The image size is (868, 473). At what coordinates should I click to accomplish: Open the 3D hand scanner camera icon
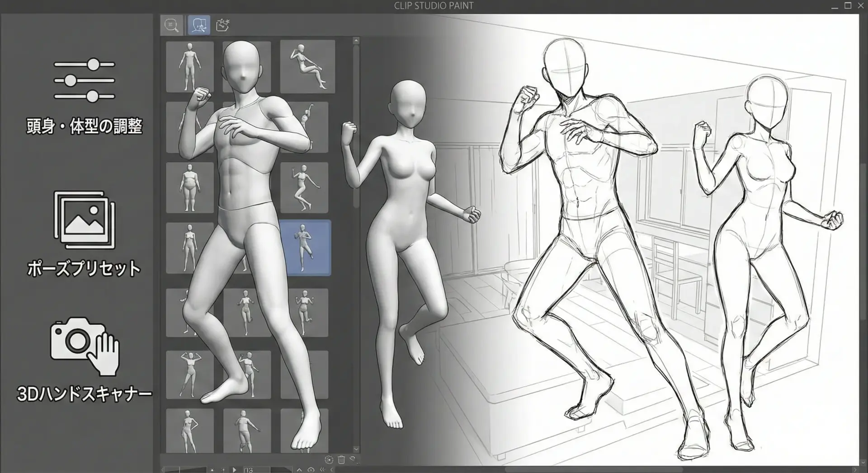coord(84,346)
